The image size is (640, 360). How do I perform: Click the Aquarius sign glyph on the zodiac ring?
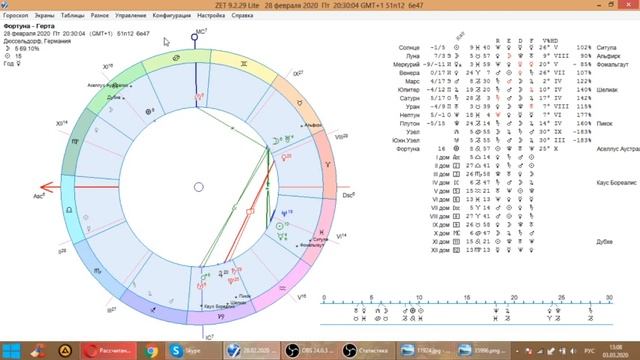[282, 288]
